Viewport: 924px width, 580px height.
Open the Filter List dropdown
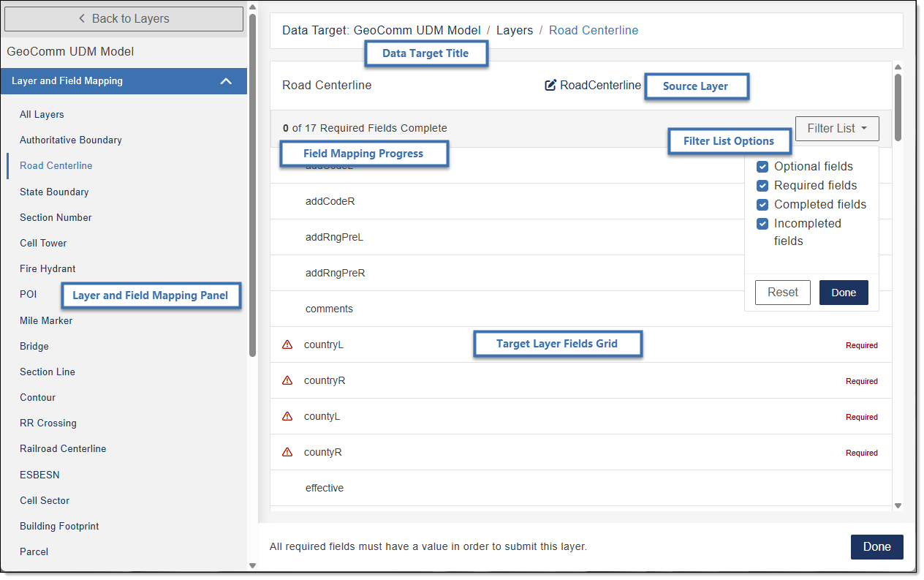point(836,129)
